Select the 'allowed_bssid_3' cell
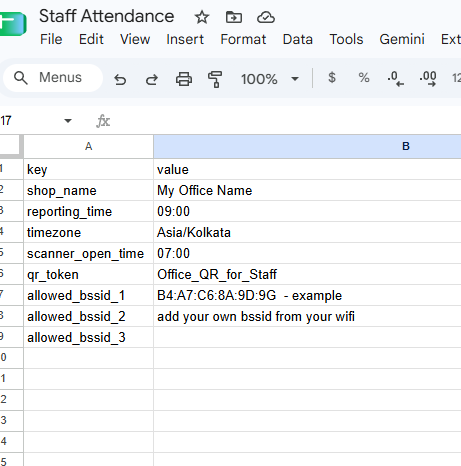 89,337
